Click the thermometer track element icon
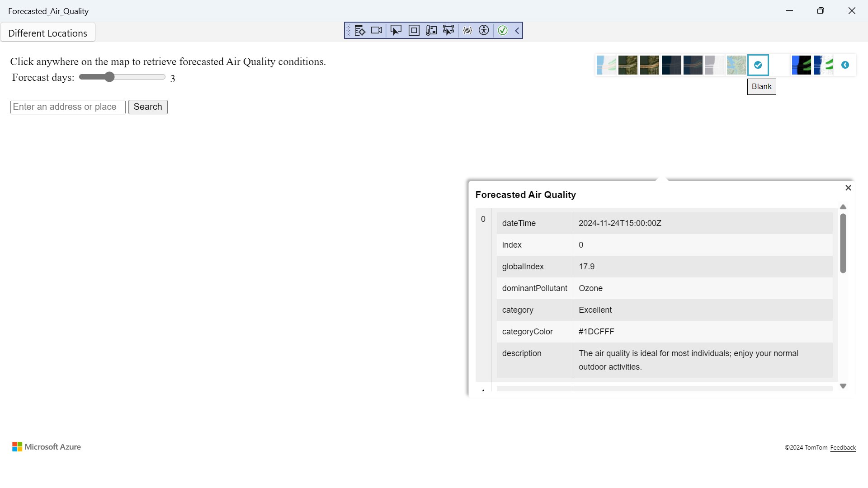The height and width of the screenshot is (488, 868). (431, 31)
